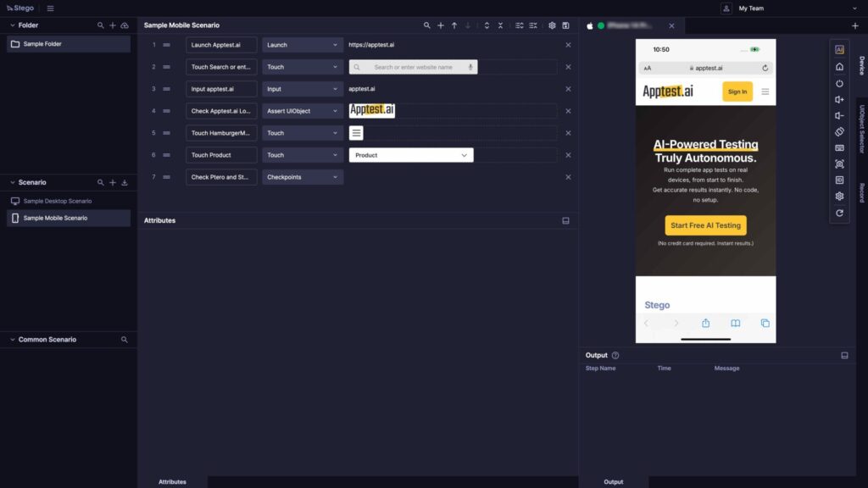Click the save icon in the scenario toolbar
Screen dimensions: 868x488
566,25
